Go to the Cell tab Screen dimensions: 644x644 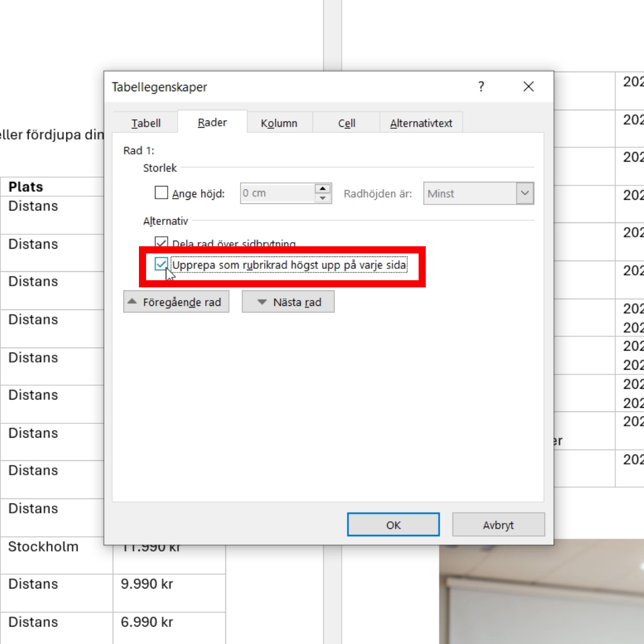pos(346,123)
